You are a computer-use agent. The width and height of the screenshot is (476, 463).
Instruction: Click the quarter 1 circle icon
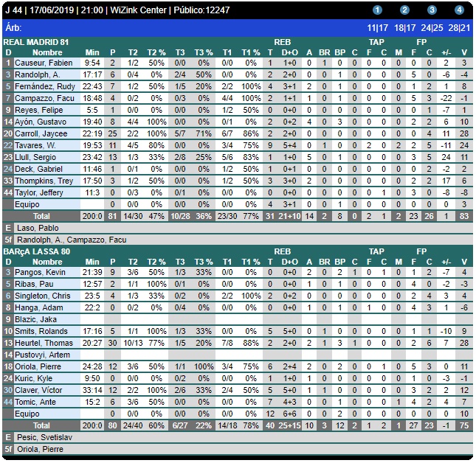point(378,10)
